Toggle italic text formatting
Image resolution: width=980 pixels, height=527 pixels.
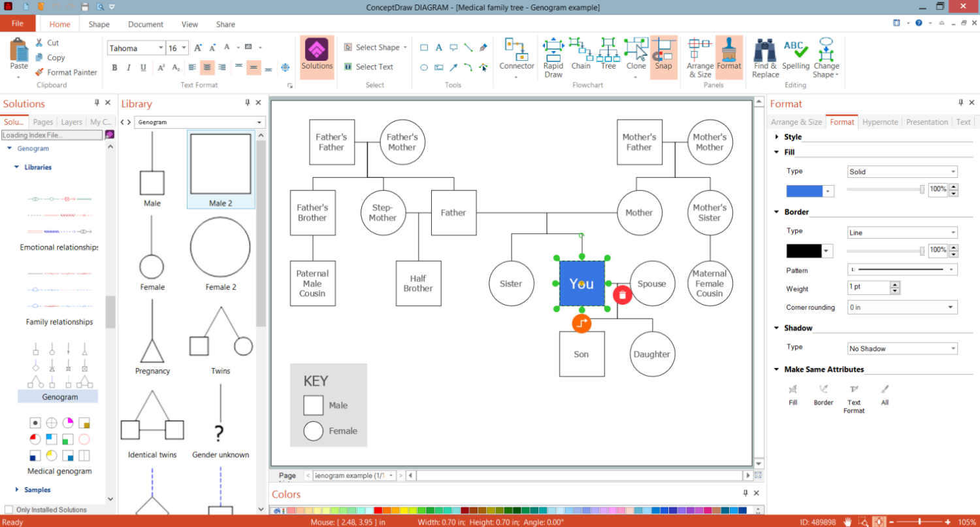[x=128, y=67]
